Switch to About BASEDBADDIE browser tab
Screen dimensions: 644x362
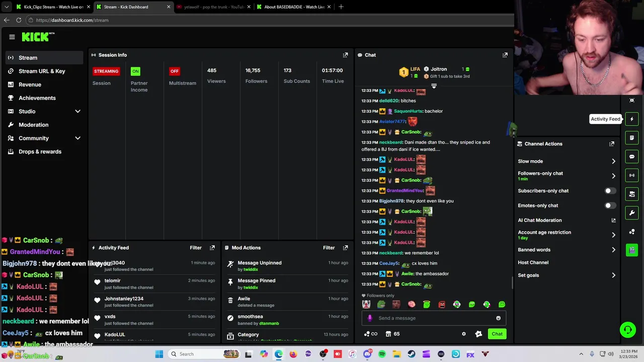(x=294, y=7)
